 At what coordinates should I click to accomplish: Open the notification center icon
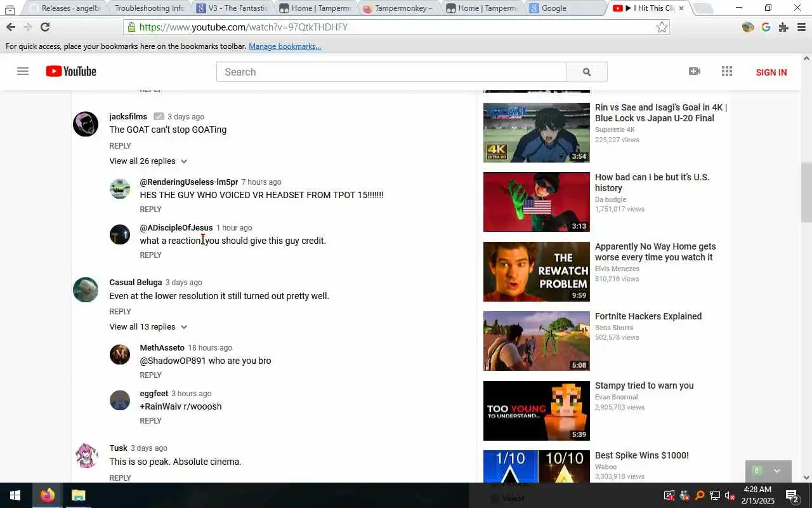[x=792, y=495]
